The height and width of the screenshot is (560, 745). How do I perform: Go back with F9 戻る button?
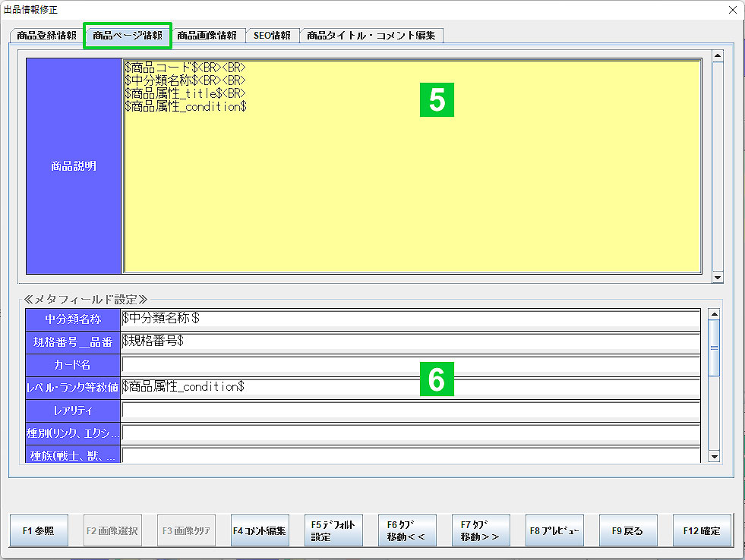tap(628, 531)
